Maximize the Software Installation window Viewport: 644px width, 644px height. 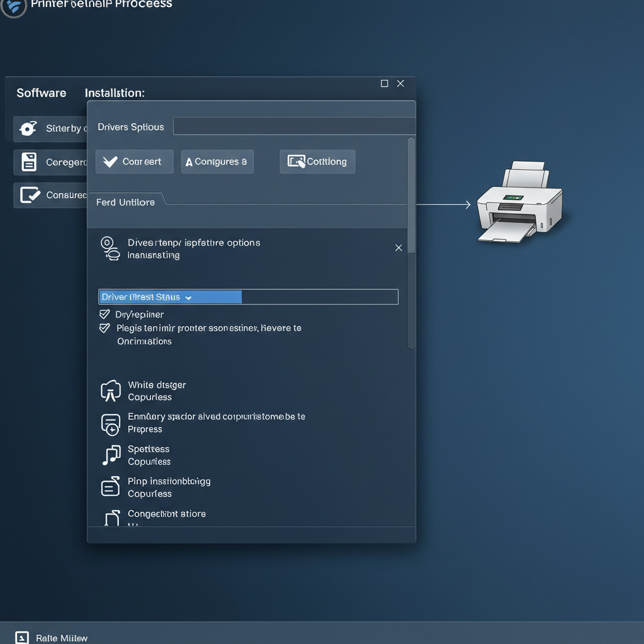coord(384,84)
